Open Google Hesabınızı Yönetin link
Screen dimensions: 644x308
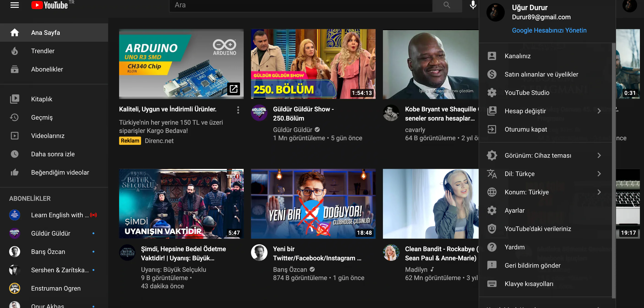(549, 30)
